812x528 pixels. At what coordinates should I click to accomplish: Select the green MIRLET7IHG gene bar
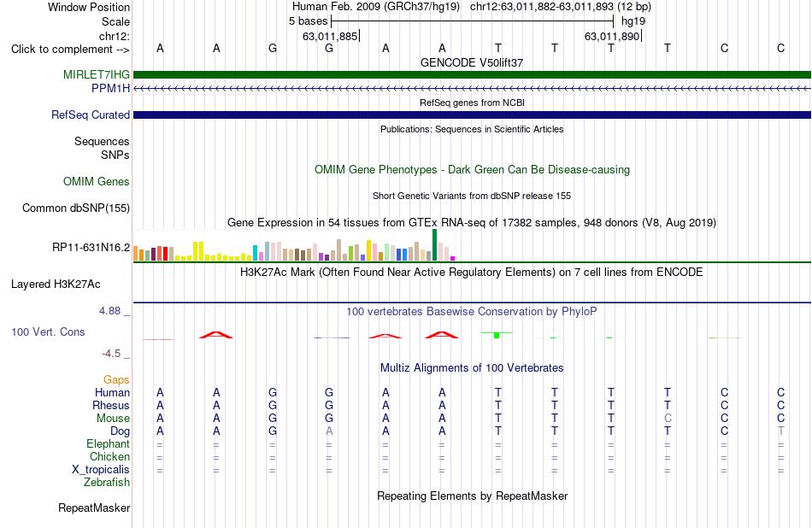pos(472,74)
